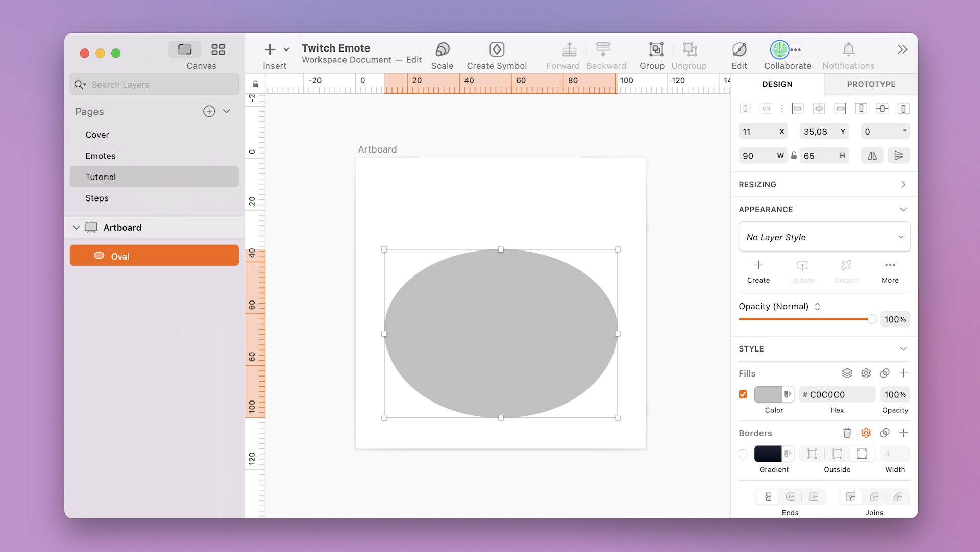Toggle the border visibility checkbox
Viewport: 980px width, 552px height.
point(743,453)
